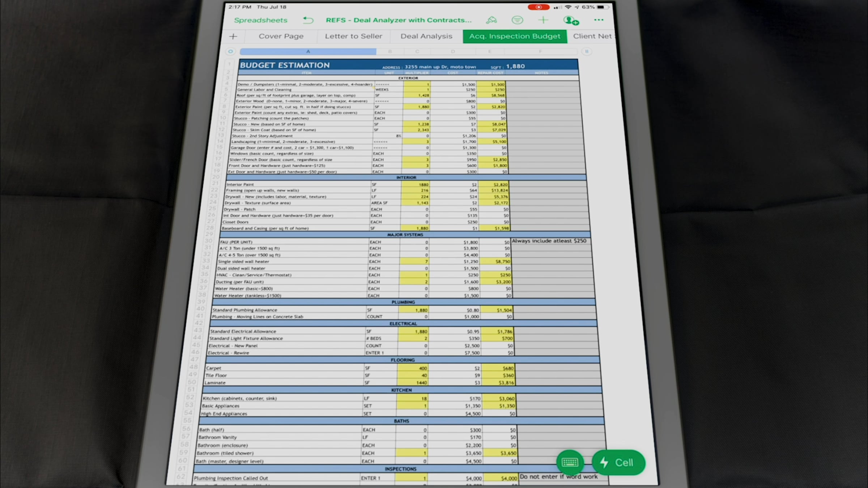Go back to Spreadsheets browser

[x=260, y=20]
